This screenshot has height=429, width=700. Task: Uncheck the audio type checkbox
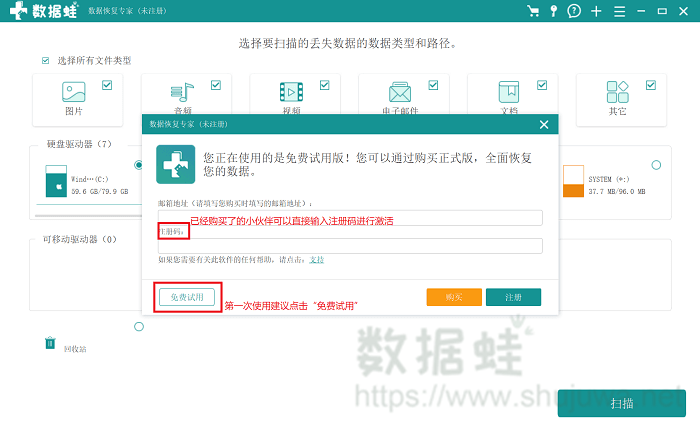tap(216, 85)
